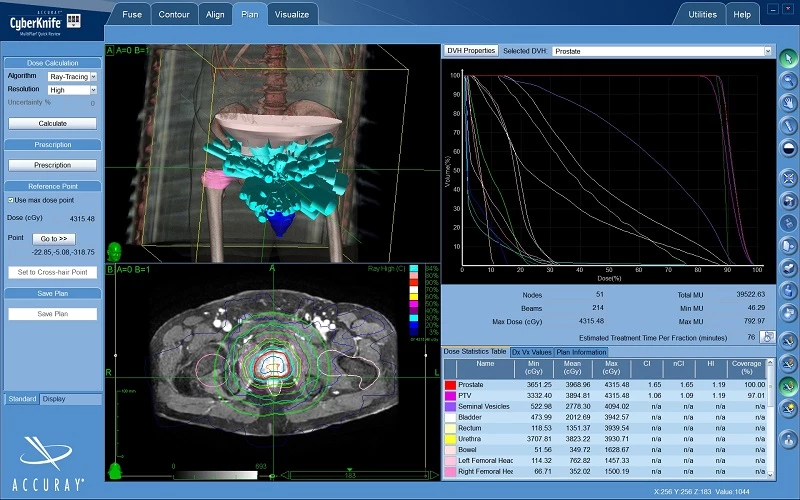Viewport: 800px width, 500px height.
Task: Click the Prostate mean dose 3968.96
Action: 578,385
